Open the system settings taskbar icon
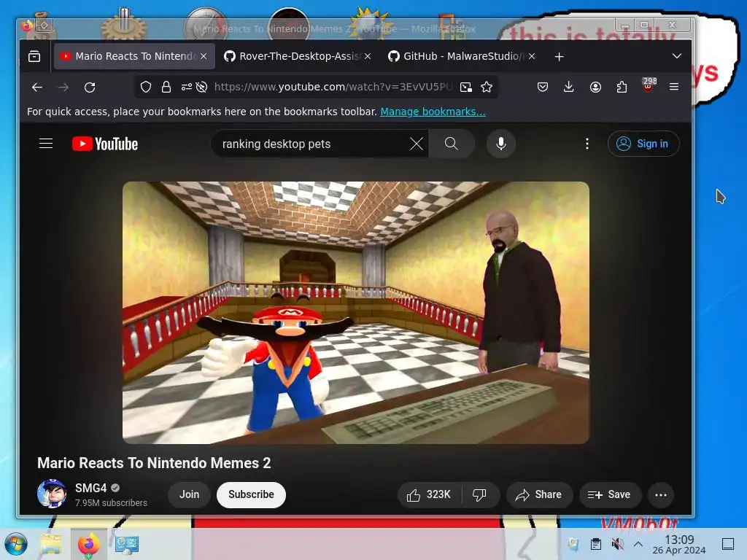The image size is (747, 560). pos(127,544)
